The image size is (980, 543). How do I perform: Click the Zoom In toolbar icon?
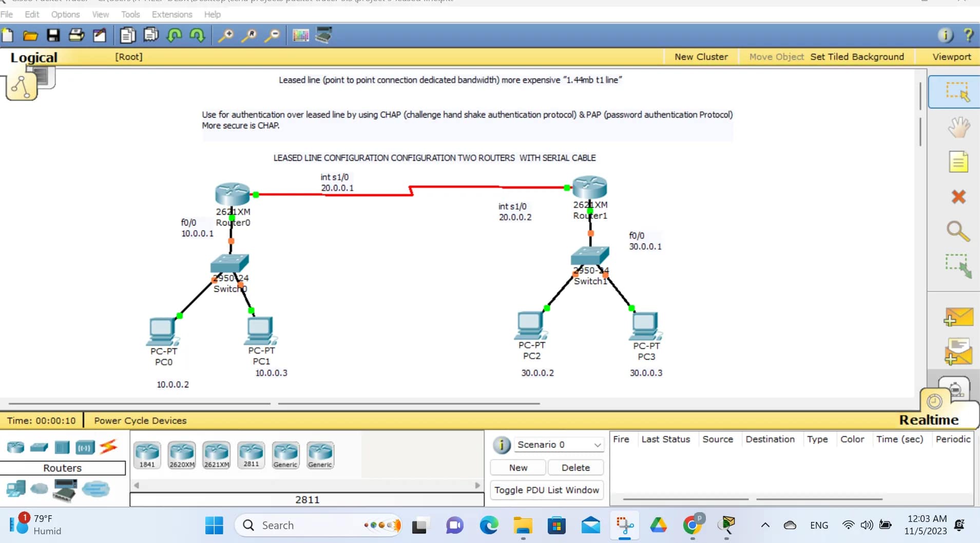click(x=226, y=35)
